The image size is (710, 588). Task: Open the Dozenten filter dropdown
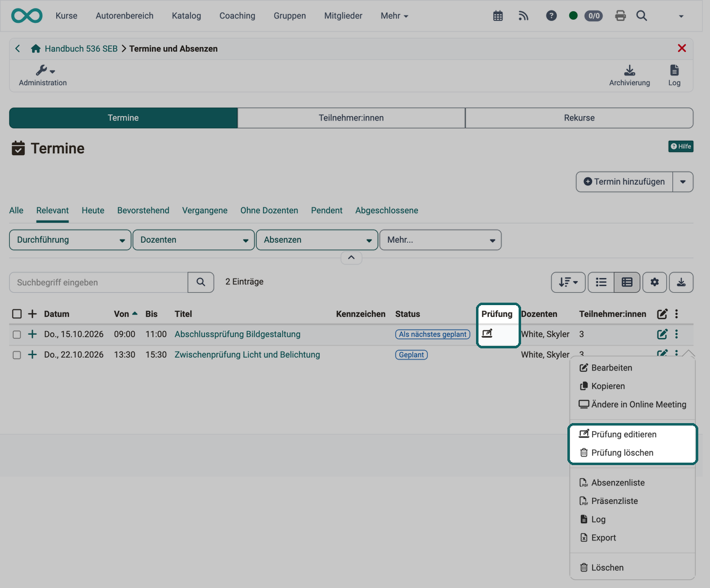click(x=193, y=240)
